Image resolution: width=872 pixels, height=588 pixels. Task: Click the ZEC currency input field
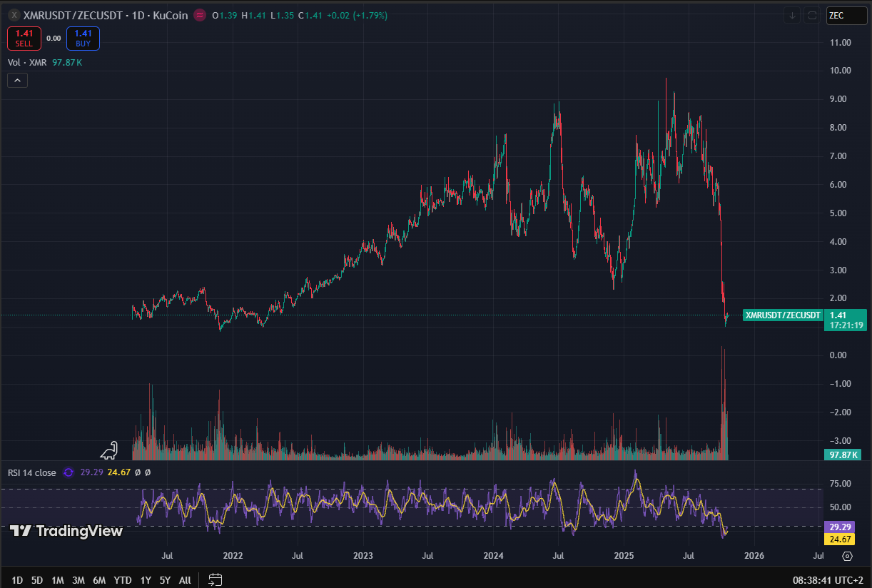pyautogui.click(x=846, y=16)
